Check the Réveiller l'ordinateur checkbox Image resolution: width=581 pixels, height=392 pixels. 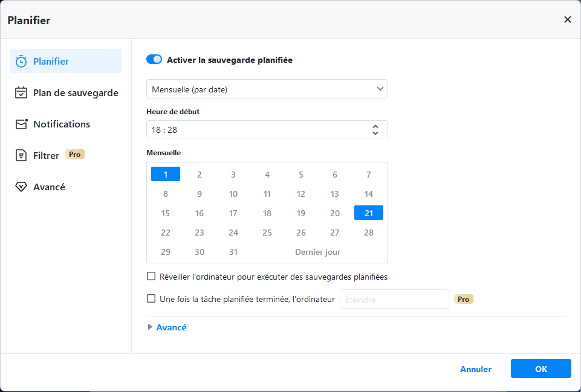(x=151, y=277)
